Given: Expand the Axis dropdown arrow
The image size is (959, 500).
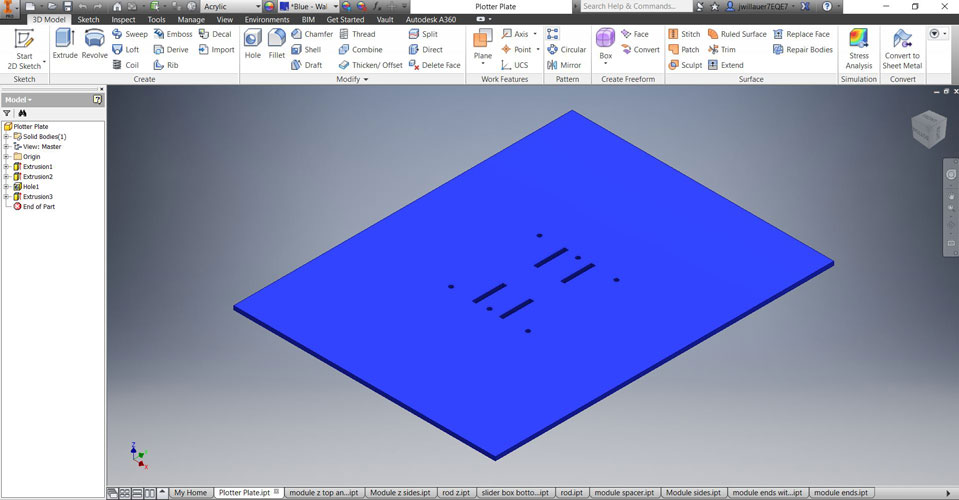Looking at the screenshot, I should (535, 34).
